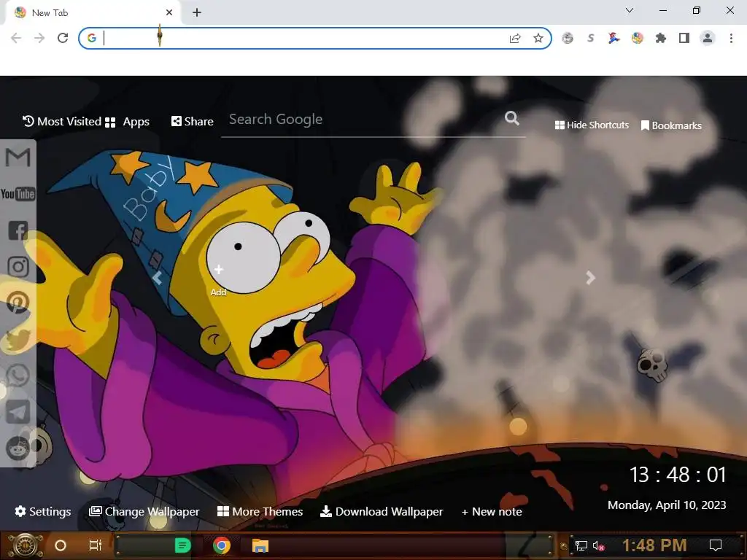Switch to Chrome on the taskbar
The height and width of the screenshot is (560, 747).
click(222, 545)
